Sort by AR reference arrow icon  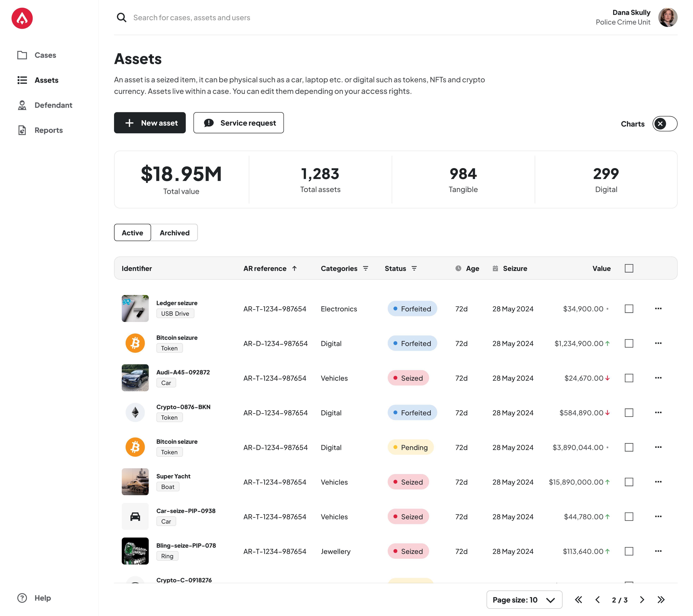coord(294,268)
